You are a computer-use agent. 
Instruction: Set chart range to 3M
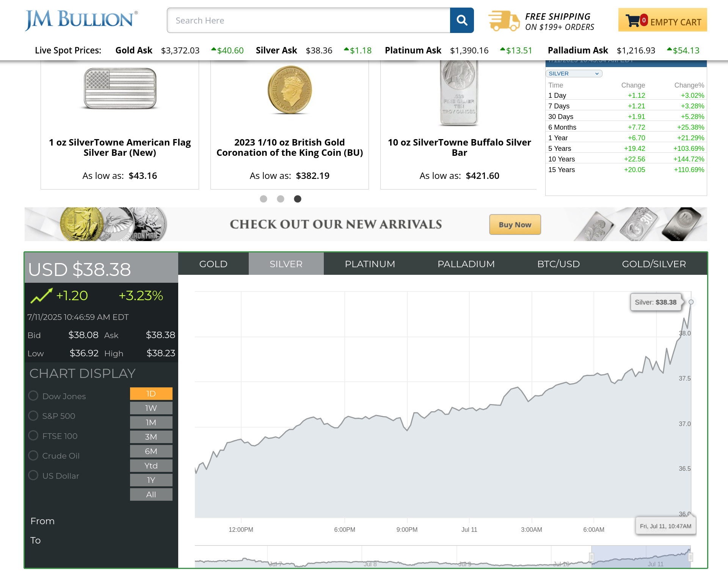click(151, 437)
